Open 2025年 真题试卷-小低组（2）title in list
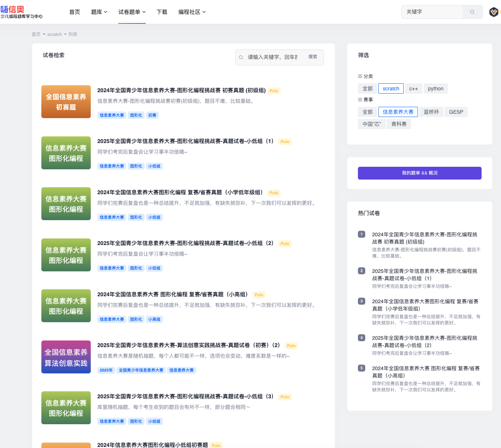Viewport: 501px width, 448px height. [187, 243]
